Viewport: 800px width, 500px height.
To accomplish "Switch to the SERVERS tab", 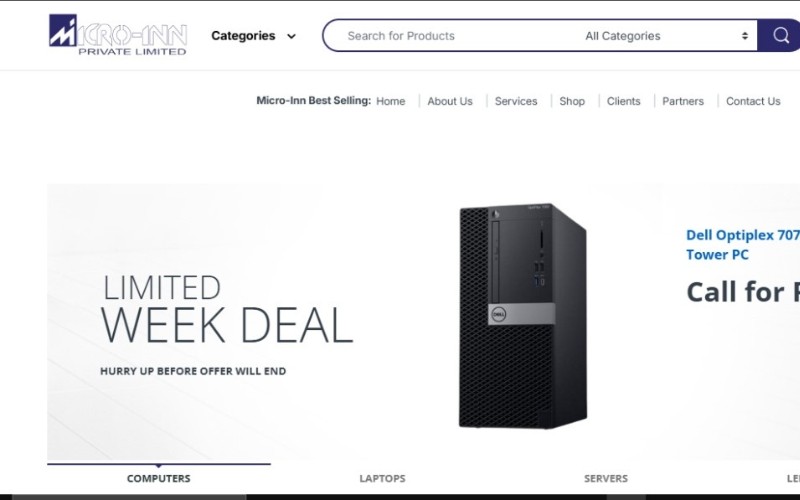I will (x=606, y=478).
